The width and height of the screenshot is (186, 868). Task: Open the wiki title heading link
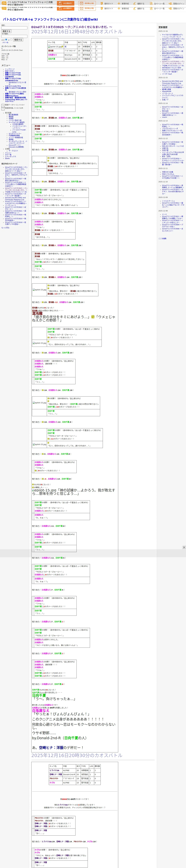click(50, 20)
